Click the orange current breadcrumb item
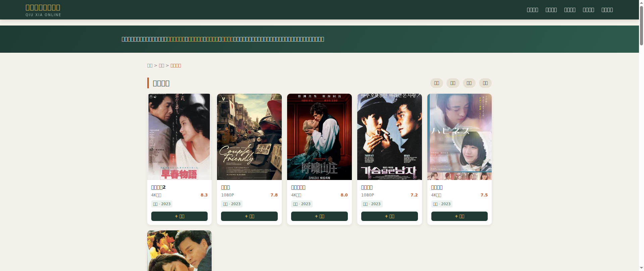Image resolution: width=644 pixels, height=271 pixels. (176, 65)
